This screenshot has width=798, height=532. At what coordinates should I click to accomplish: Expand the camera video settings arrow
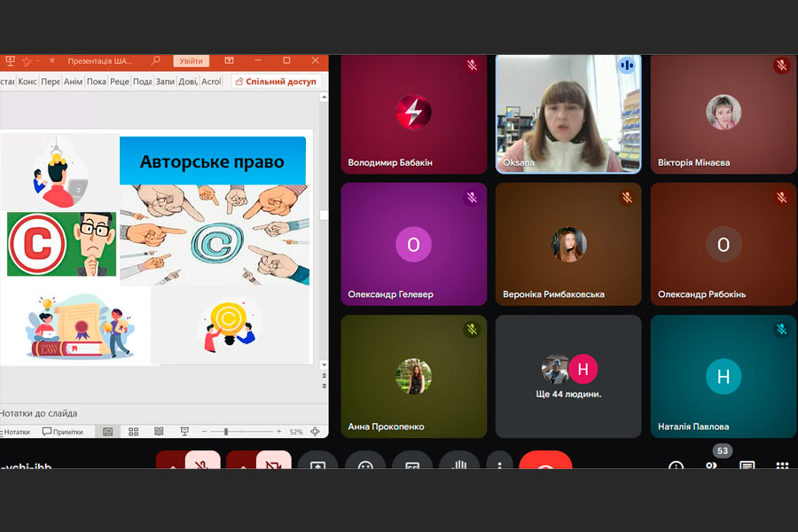click(x=241, y=463)
